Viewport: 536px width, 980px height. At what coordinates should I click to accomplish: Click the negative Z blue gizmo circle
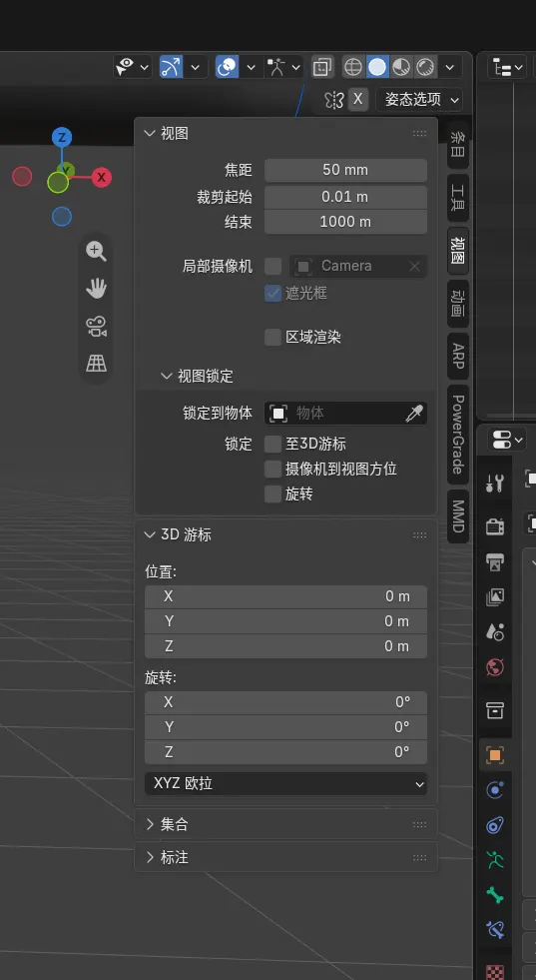61,217
